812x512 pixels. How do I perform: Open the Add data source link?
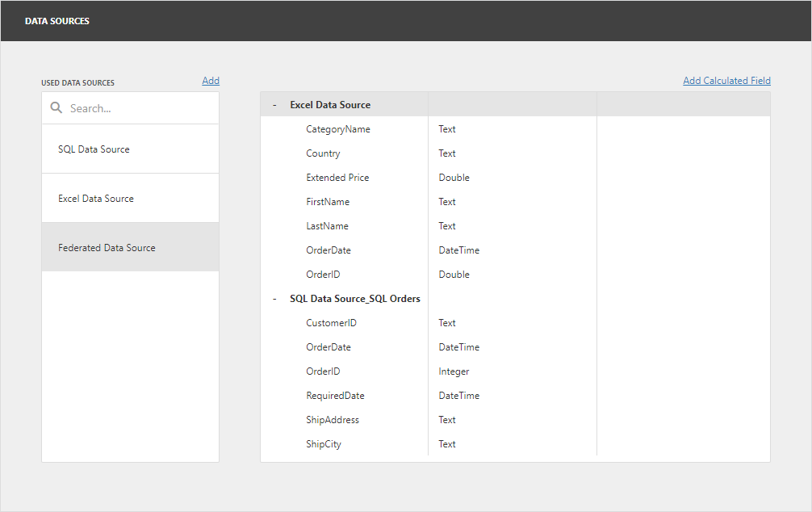tap(211, 80)
